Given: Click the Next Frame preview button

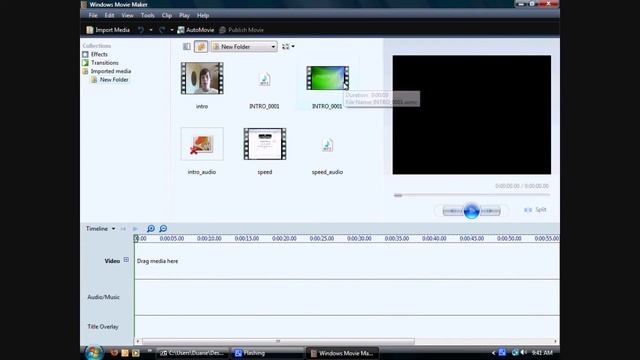Looking at the screenshot, I should [490, 211].
